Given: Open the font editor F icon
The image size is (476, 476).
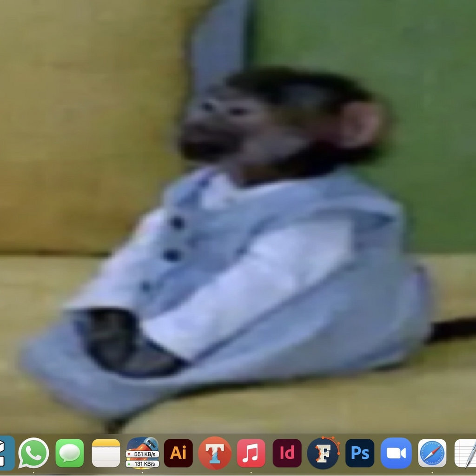Looking at the screenshot, I should 323,453.
